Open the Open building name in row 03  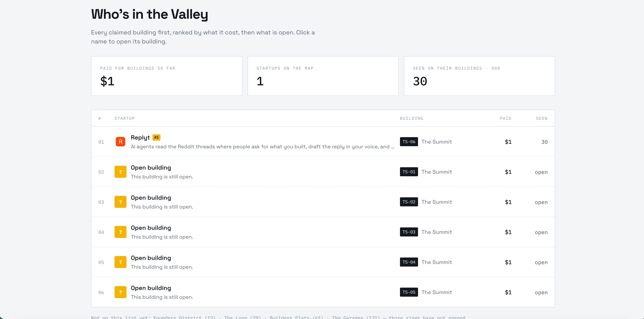(x=151, y=198)
